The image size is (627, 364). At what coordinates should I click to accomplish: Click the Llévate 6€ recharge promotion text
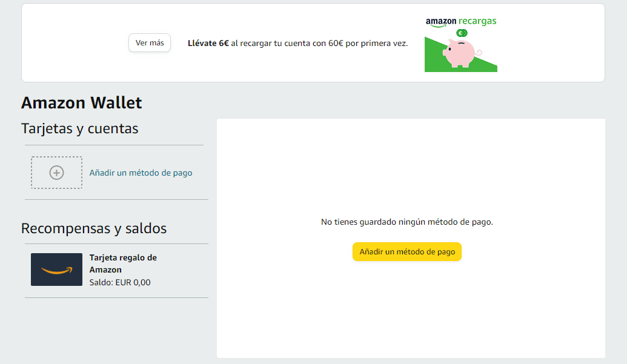297,43
